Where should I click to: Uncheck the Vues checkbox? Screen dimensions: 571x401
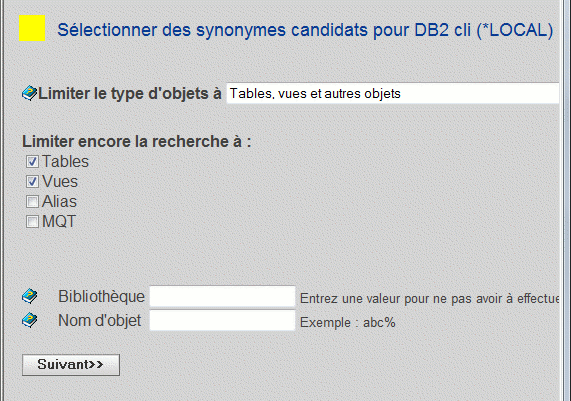click(x=32, y=181)
